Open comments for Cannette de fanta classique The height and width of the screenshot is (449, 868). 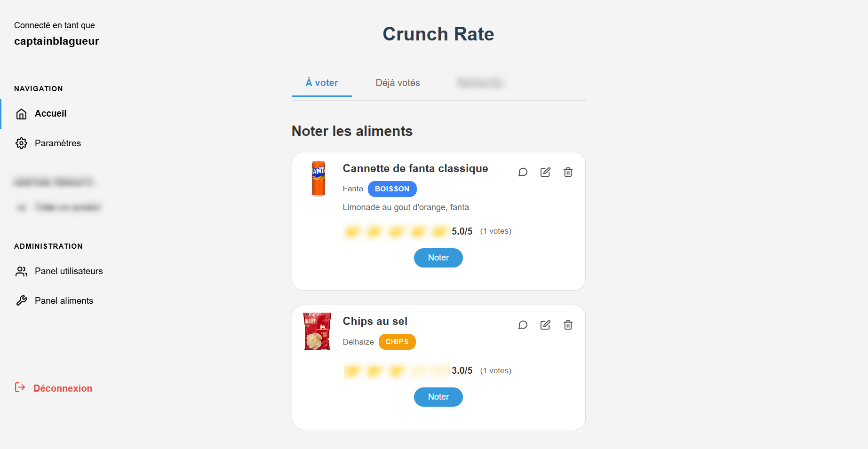pos(523,172)
